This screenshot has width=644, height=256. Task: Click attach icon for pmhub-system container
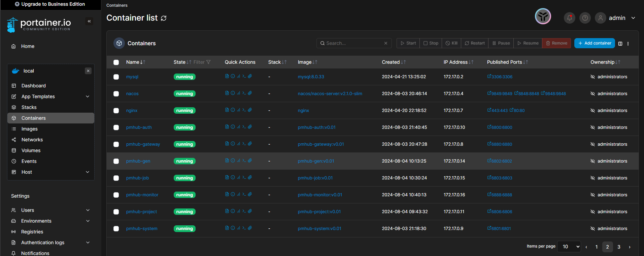(x=250, y=228)
